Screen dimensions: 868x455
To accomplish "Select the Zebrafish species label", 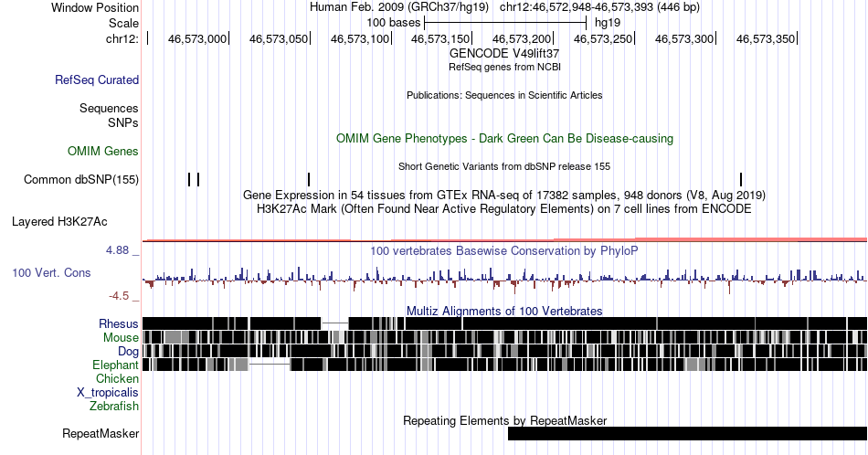I will coord(114,406).
